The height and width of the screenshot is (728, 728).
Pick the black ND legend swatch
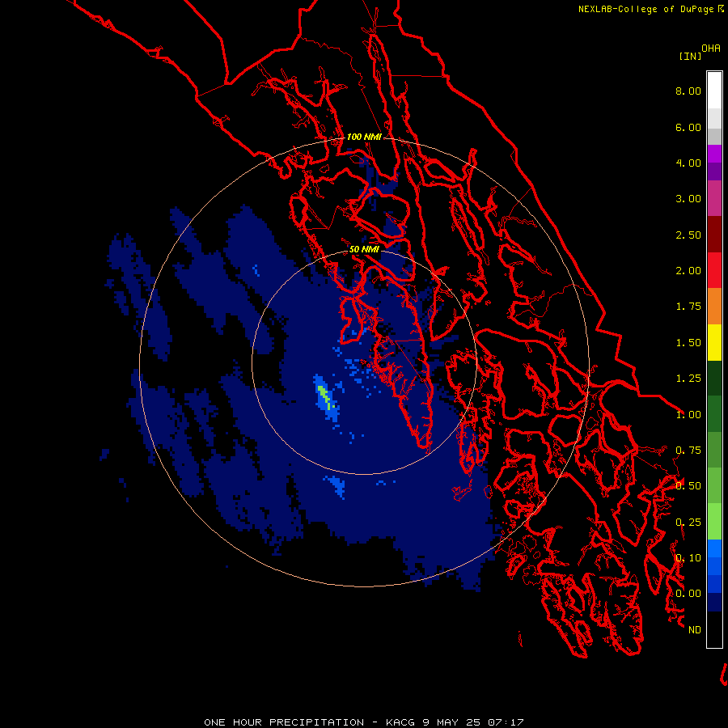[x=714, y=629]
